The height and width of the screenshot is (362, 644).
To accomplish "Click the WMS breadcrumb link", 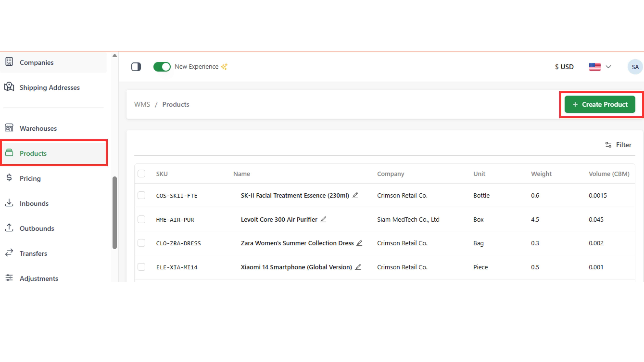I will point(142,104).
